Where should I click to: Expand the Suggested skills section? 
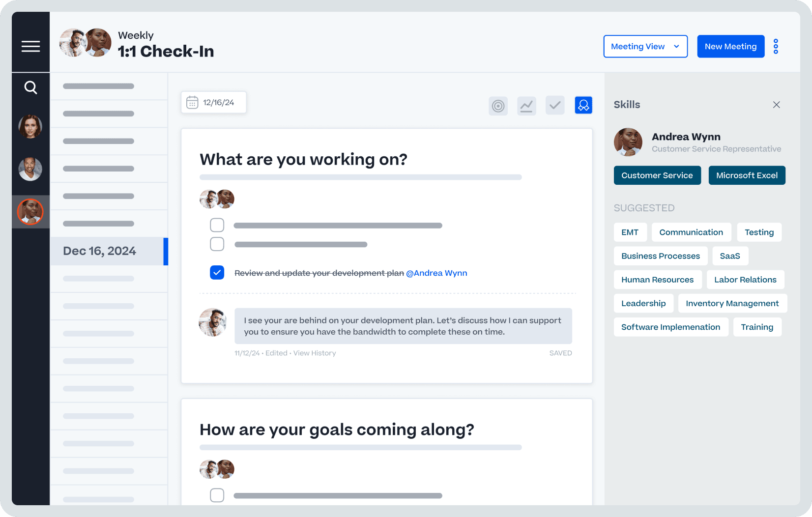click(644, 208)
